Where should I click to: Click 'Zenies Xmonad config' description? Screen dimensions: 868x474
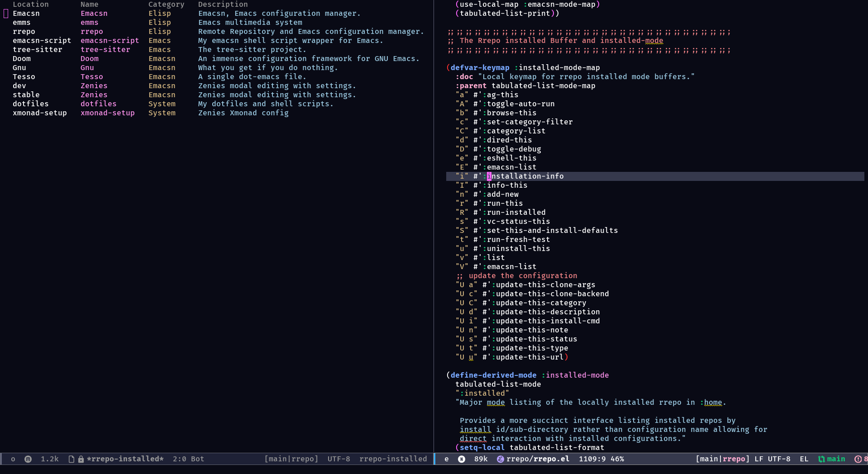pos(243,113)
